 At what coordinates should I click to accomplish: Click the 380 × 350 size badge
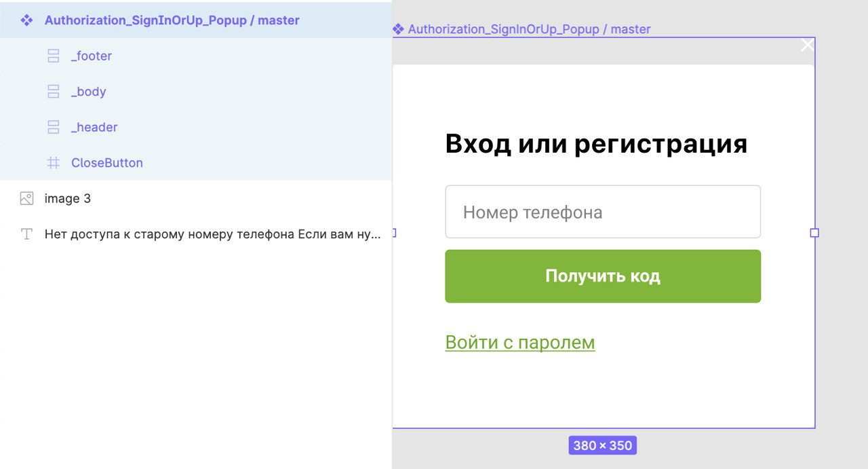pyautogui.click(x=602, y=446)
